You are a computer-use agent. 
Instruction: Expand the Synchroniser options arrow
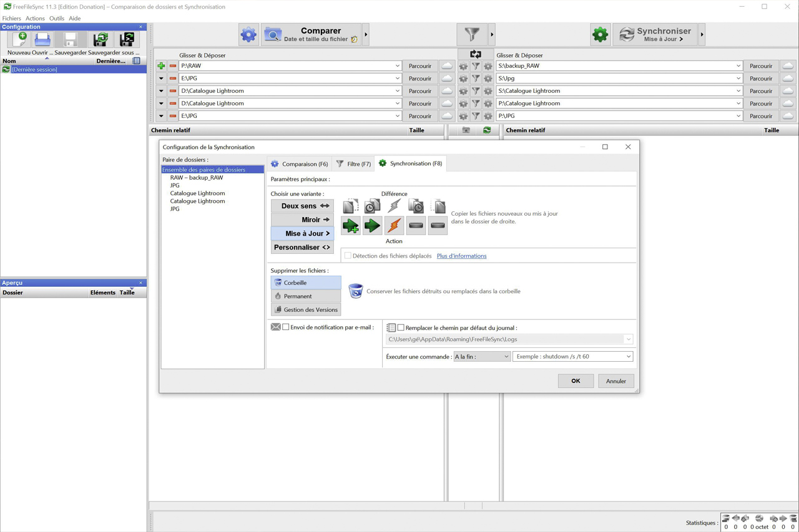[702, 35]
